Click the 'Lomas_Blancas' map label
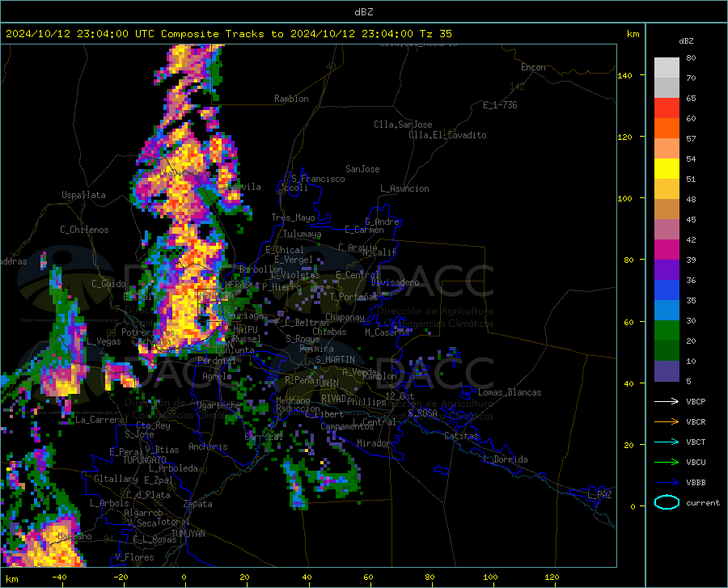The height and width of the screenshot is (588, 728). click(x=510, y=392)
